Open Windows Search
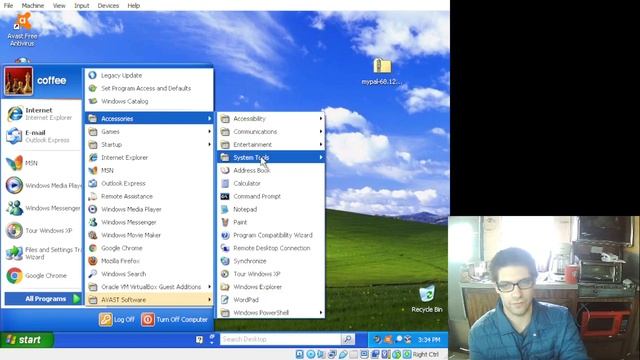This screenshot has height=360, width=640. 149,274
